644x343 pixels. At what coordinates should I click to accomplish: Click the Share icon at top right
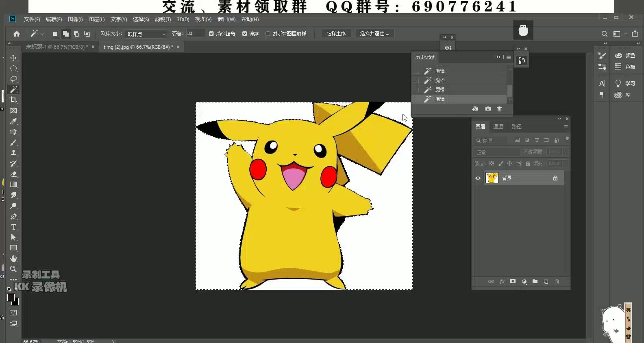point(635,34)
